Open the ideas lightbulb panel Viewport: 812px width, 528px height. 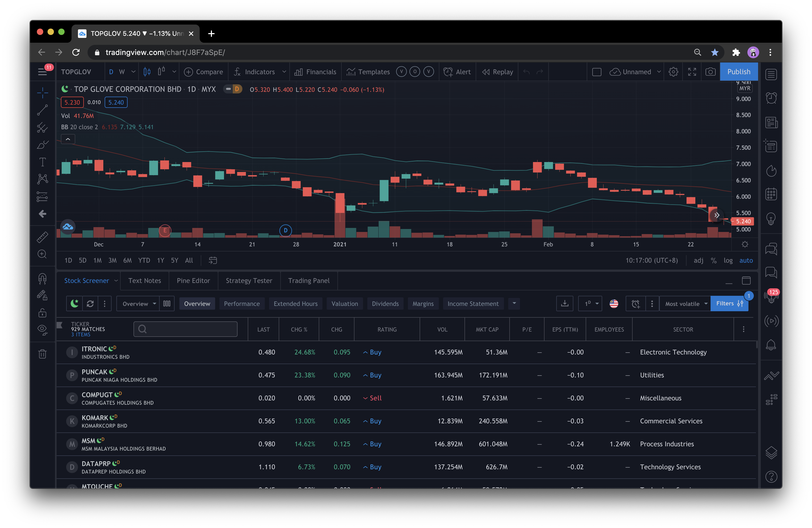tap(771, 219)
